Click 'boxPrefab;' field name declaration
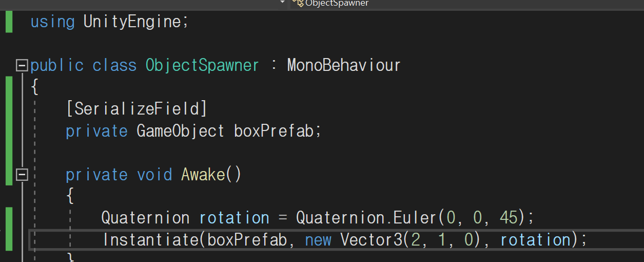 (x=278, y=131)
